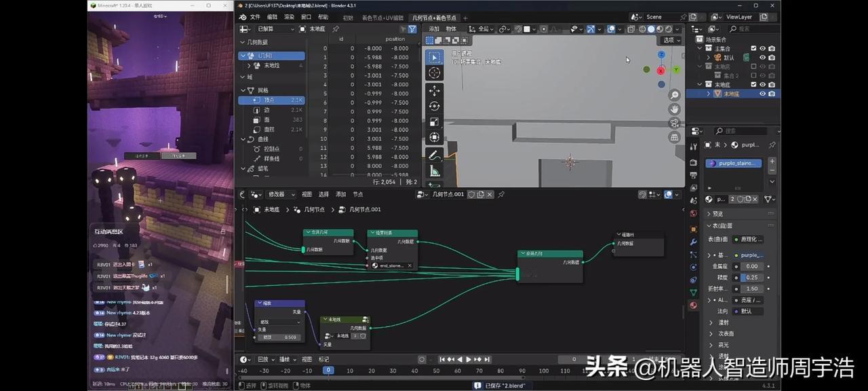Expand the 末地炫 instance tree item

click(x=248, y=66)
